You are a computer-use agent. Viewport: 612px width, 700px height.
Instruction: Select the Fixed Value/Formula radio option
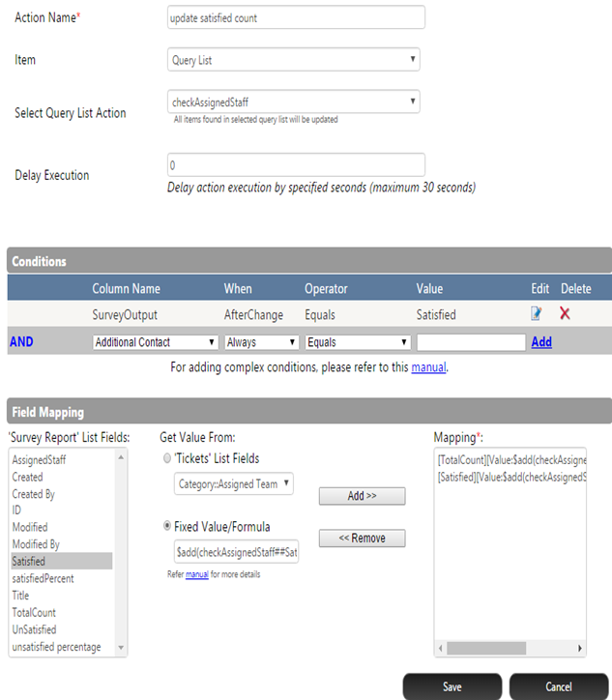point(166,526)
